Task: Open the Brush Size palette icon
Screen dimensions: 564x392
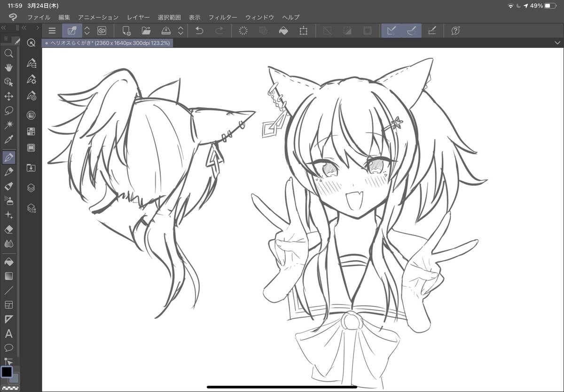Action: (31, 96)
